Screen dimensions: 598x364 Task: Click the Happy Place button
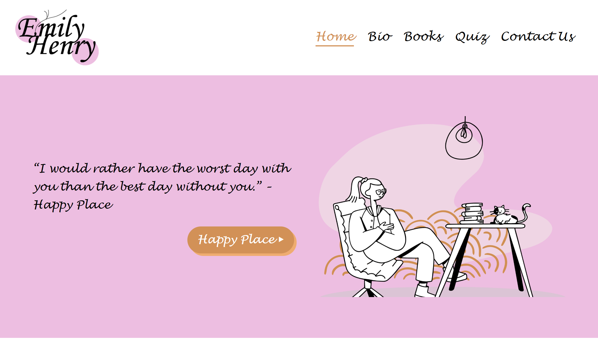click(241, 240)
